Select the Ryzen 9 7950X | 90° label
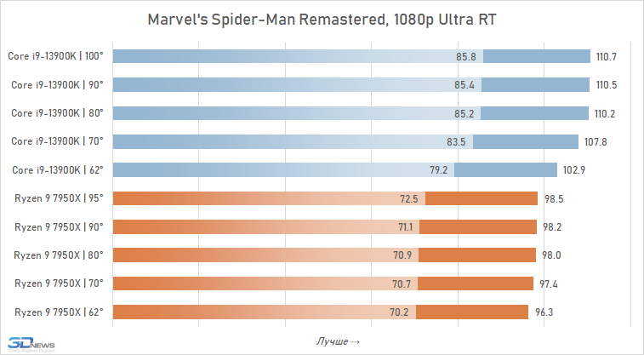 (59, 226)
